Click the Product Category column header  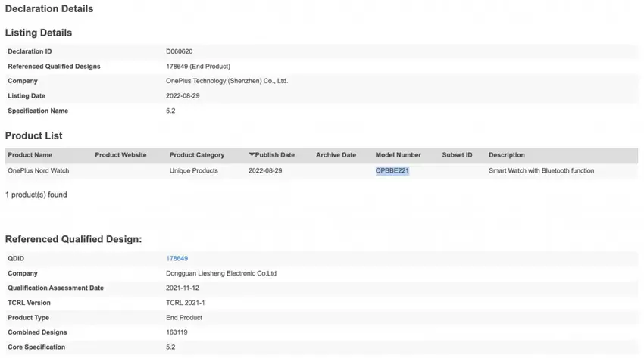pyautogui.click(x=197, y=155)
